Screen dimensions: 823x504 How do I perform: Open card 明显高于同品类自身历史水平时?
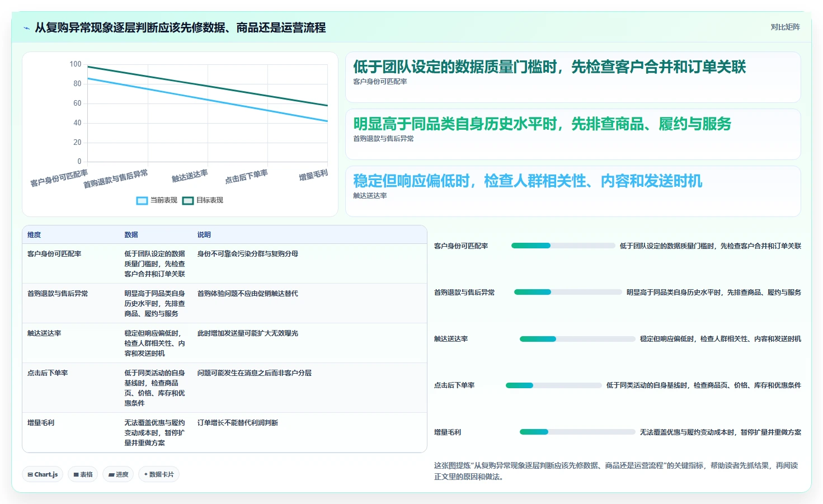click(573, 134)
